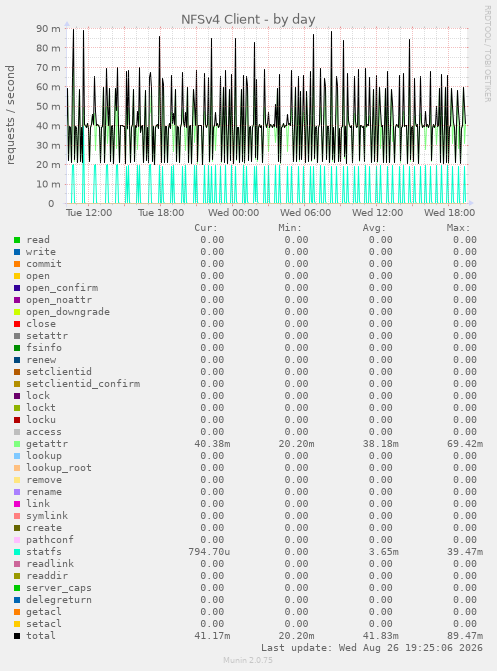Click the symlink legend label
Viewport: 497px width, 671px height.
47,516
